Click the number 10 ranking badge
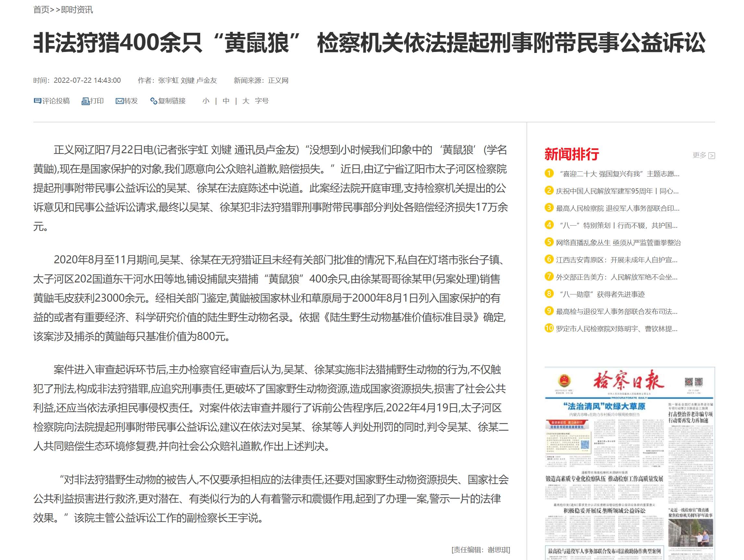The width and height of the screenshot is (744, 560). (x=549, y=328)
